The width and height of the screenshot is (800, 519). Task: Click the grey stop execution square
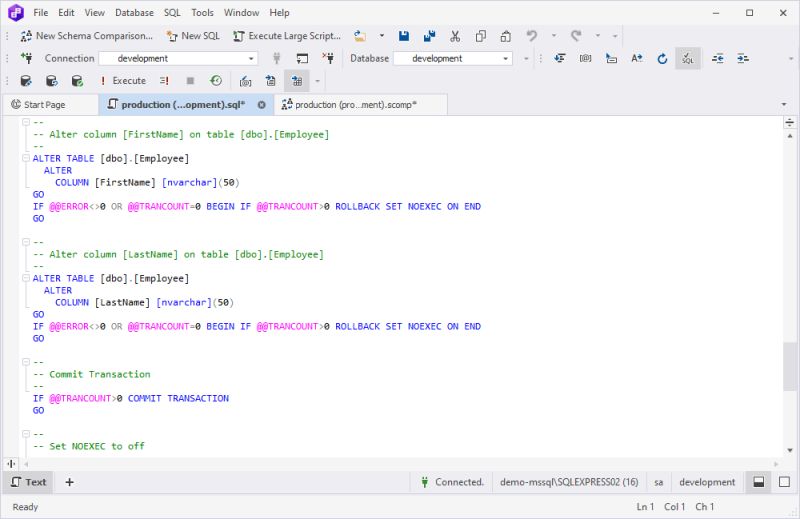point(190,81)
